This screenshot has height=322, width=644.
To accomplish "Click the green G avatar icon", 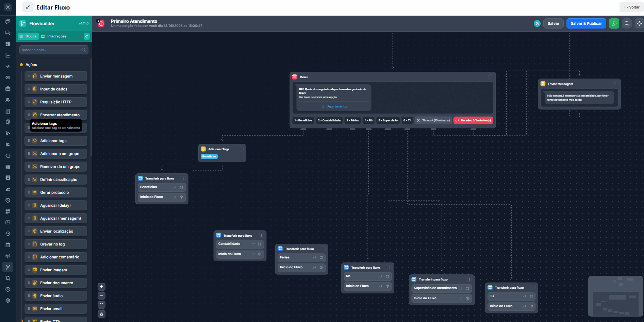I will click(537, 23).
